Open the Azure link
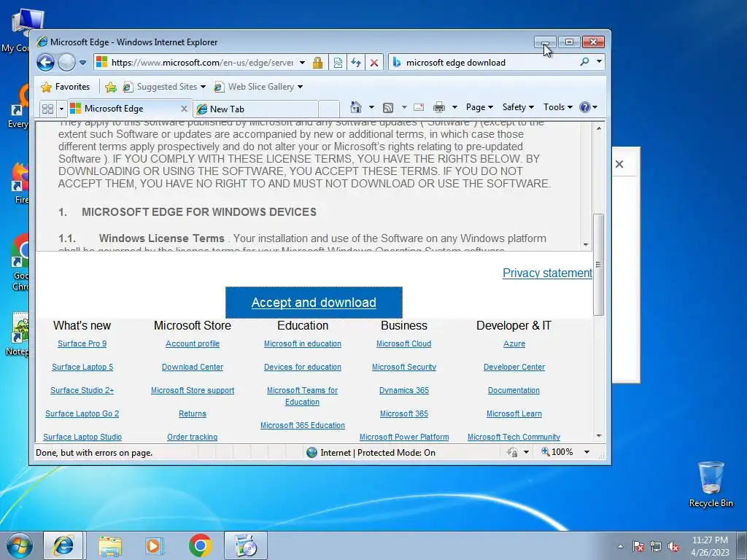 [x=514, y=344]
